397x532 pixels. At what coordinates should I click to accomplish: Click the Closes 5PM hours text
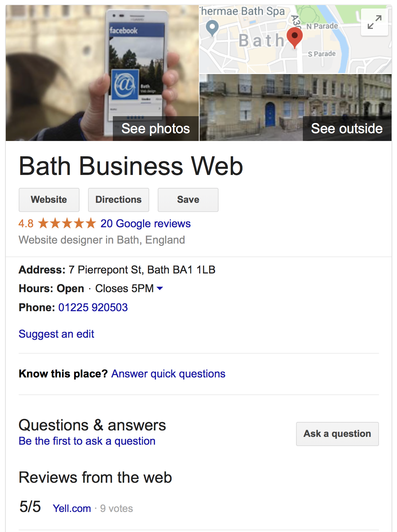[124, 288]
